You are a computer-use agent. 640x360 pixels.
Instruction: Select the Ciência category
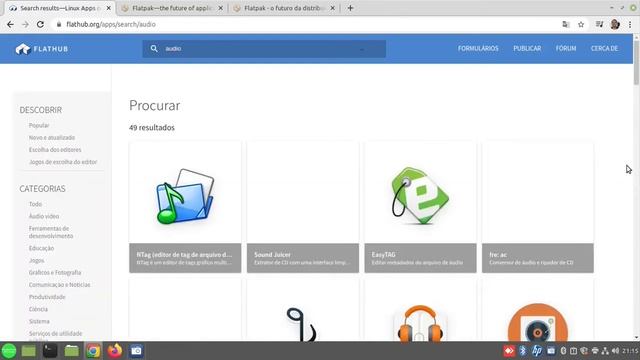click(38, 309)
